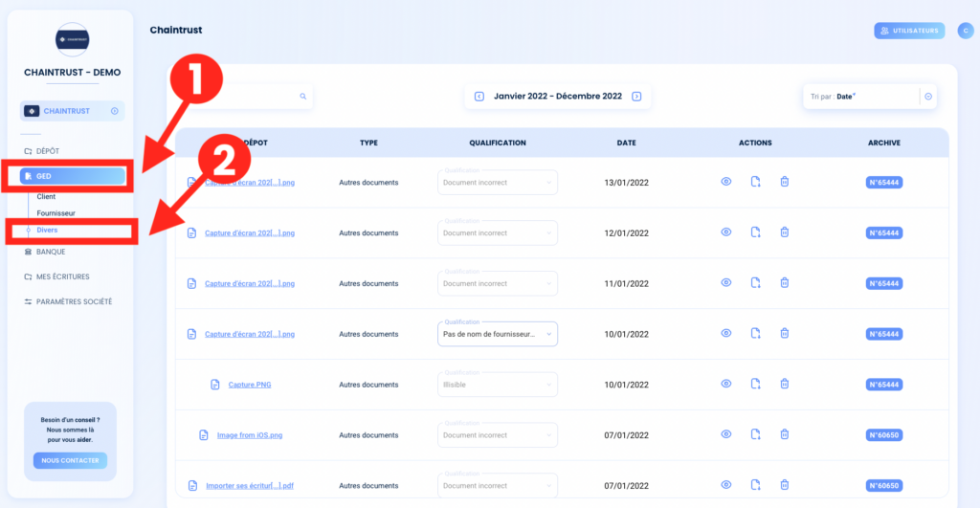Expand the Chaintrust company selector
Image resolution: width=980 pixels, height=508 pixels.
pyautogui.click(x=73, y=111)
